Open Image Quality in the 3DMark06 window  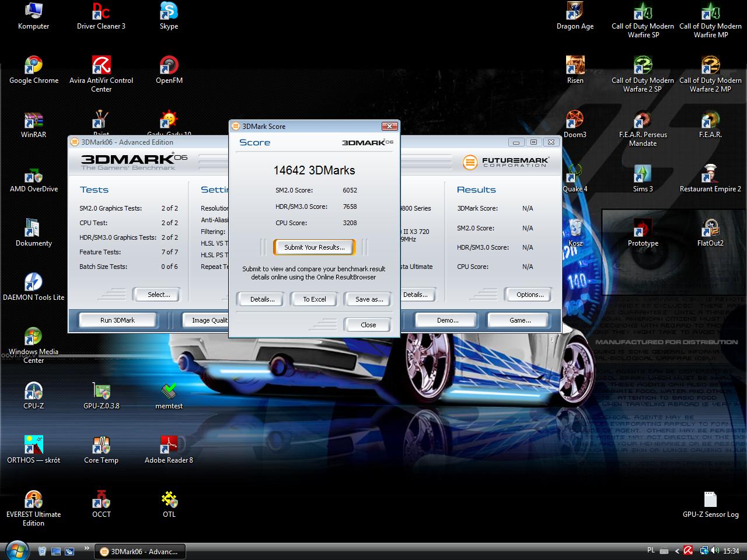[204, 320]
